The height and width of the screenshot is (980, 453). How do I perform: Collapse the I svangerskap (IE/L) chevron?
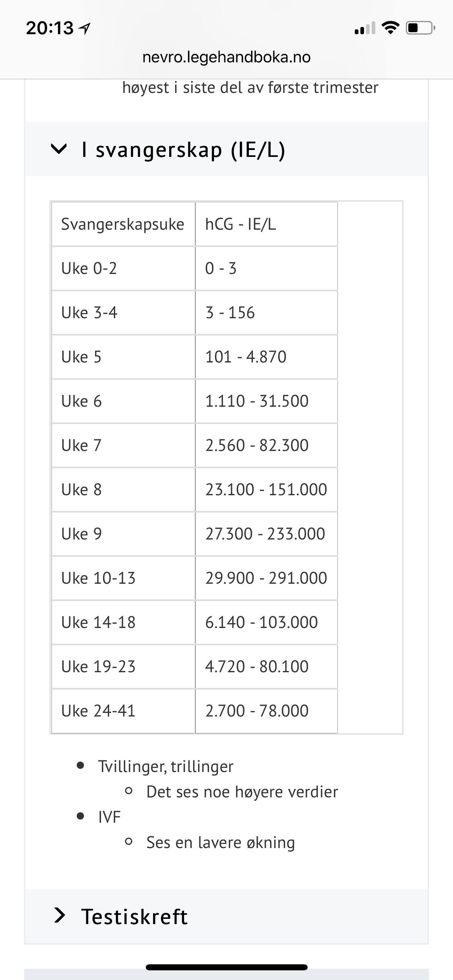[x=59, y=149]
